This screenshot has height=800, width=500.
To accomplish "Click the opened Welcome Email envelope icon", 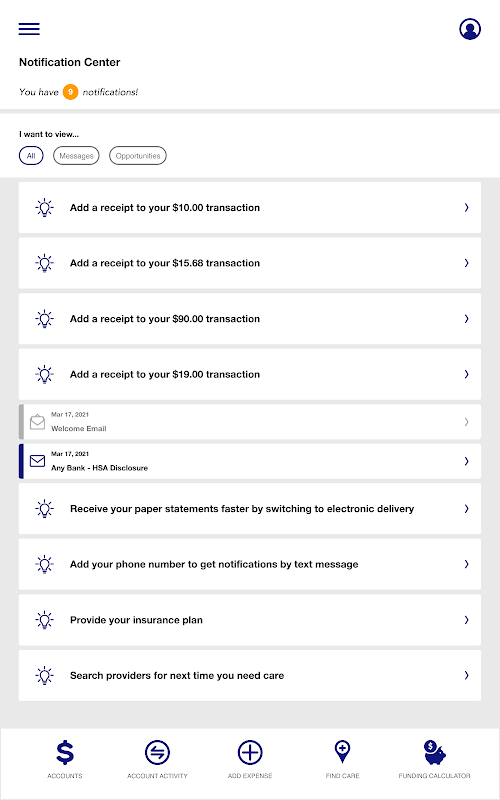I will 37,422.
